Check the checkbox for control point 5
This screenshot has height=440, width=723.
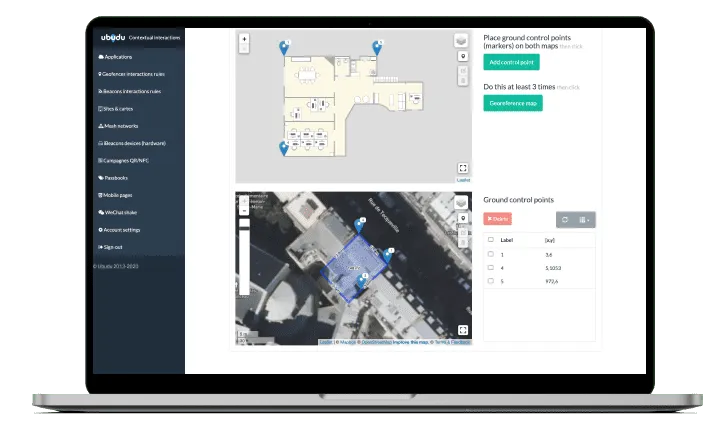491,280
